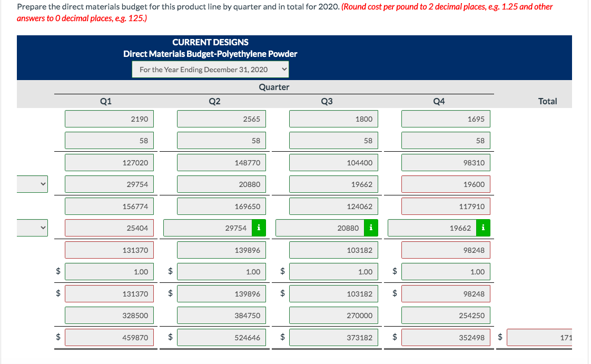
Task: Click green info icon beside Q4 19662
Action: click(x=483, y=228)
